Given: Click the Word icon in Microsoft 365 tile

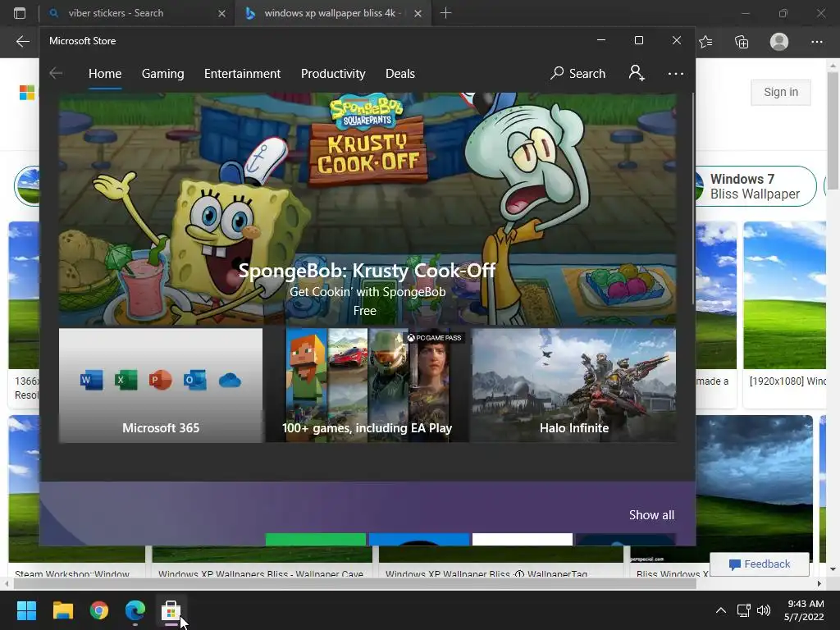Looking at the screenshot, I should pos(92,381).
